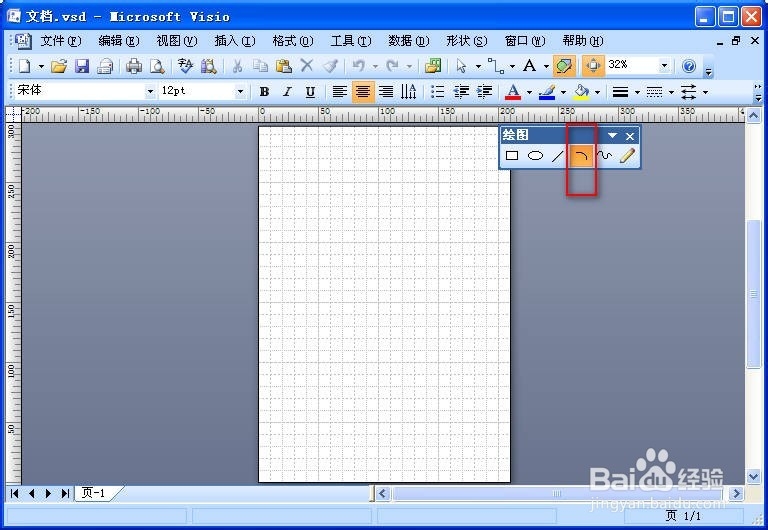Open Visio Help question mark icon
The width and height of the screenshot is (768, 530).
(x=689, y=66)
